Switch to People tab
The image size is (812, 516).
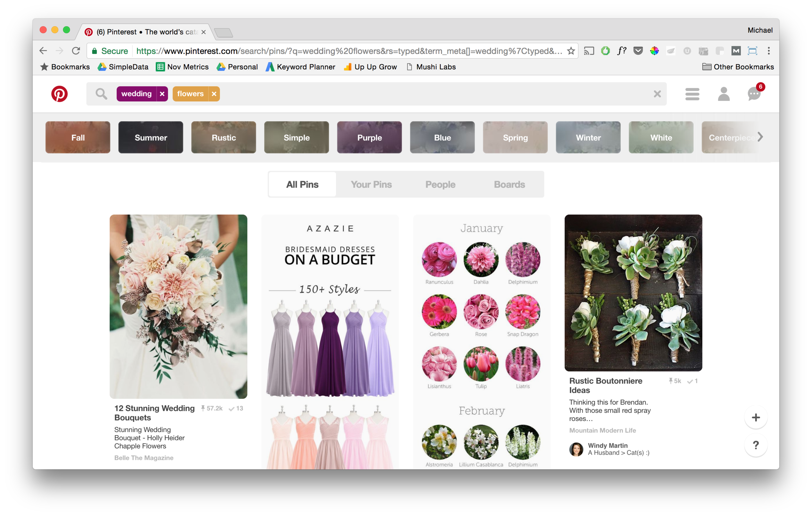pos(440,184)
